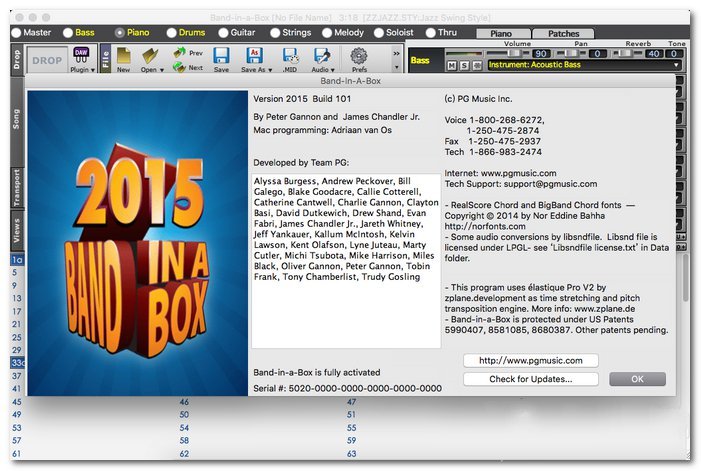Click the Bass Reverb slider
This screenshot has width=701, height=471.
626,53
